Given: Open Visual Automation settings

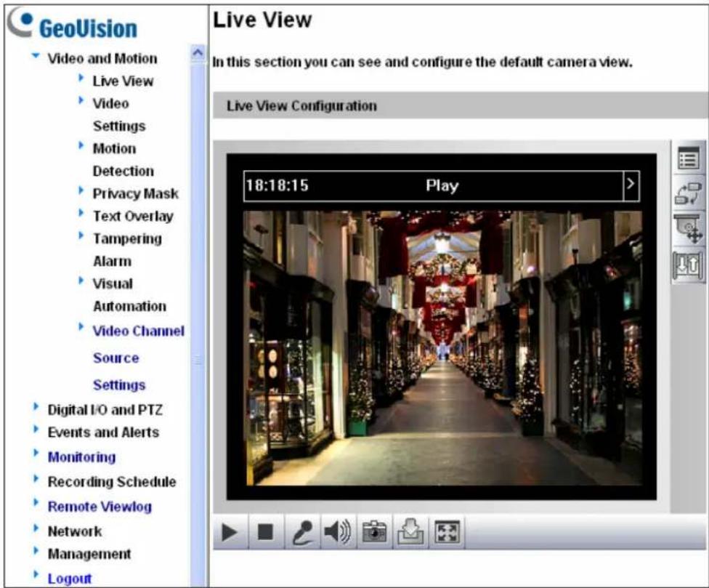Looking at the screenshot, I should pyautogui.click(x=129, y=295).
